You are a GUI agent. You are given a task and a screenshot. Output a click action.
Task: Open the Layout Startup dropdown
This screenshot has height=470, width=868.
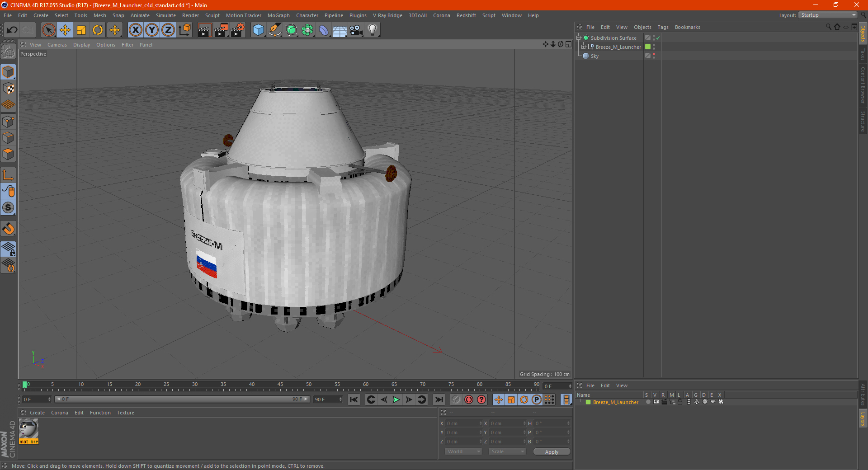click(828, 15)
